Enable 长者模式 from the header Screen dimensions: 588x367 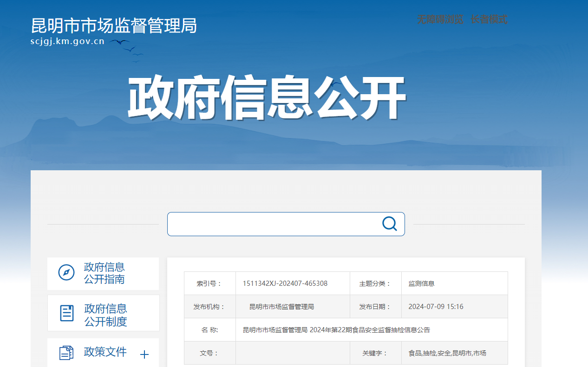coord(489,19)
